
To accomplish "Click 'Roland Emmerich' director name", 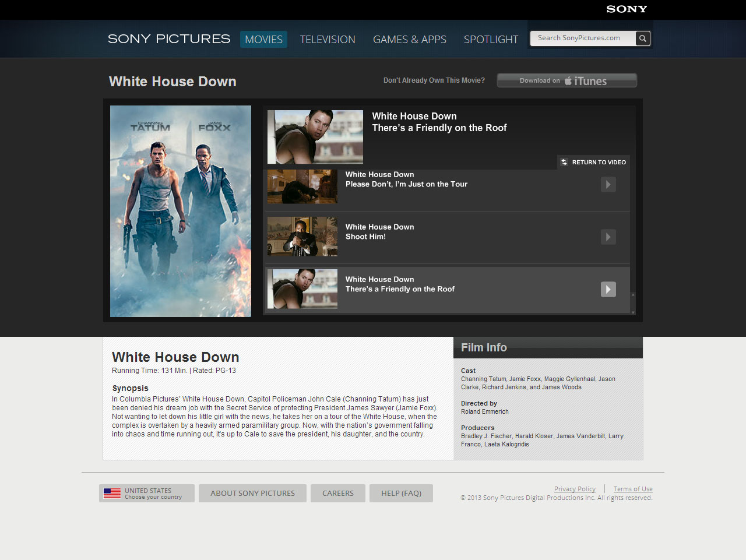I will point(485,411).
